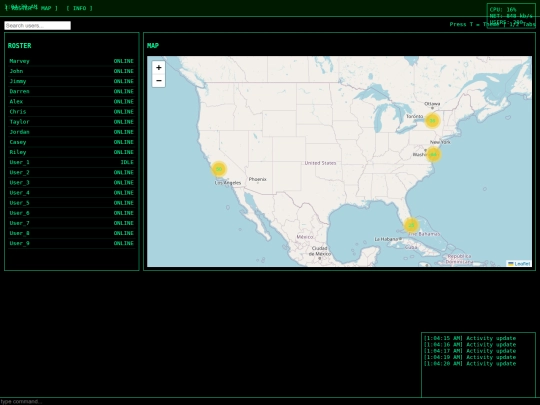
Task: Focus the Search users field
Action: coord(38,25)
